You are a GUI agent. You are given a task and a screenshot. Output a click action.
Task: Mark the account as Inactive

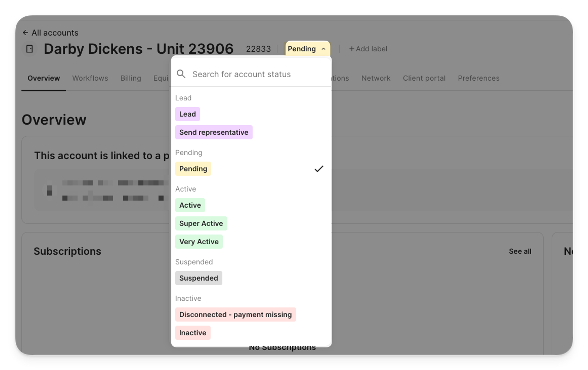[193, 333]
